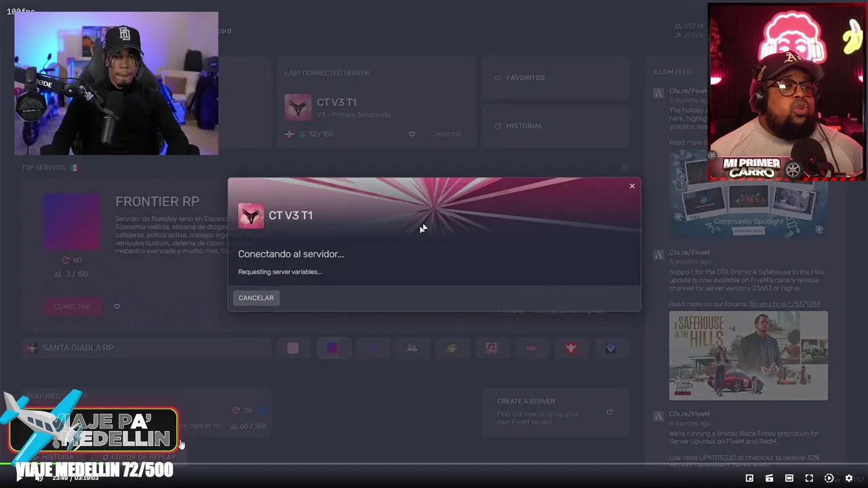Open external link icon beside Create a Server

point(609,412)
